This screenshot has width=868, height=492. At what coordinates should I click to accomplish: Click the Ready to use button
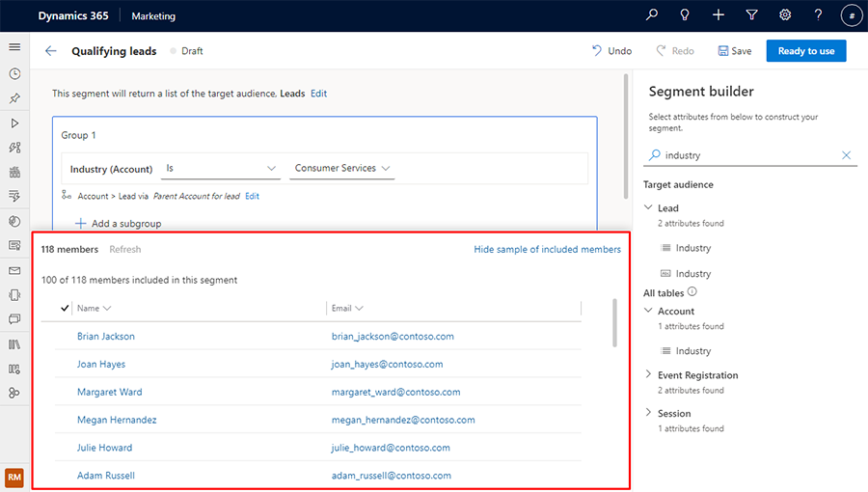[805, 51]
